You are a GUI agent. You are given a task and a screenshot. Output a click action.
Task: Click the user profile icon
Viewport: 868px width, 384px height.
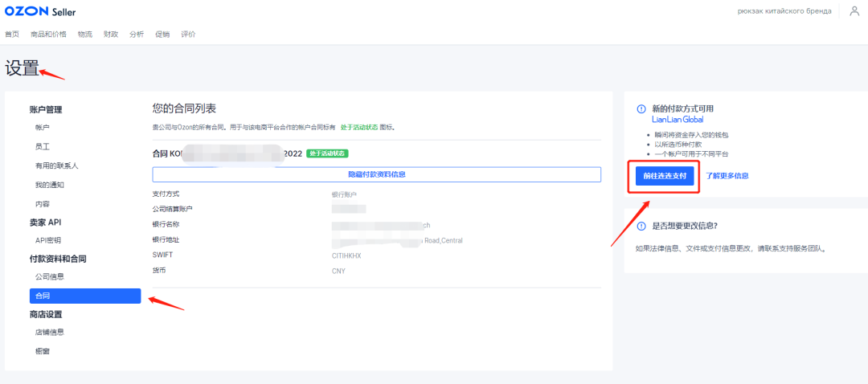tap(854, 10)
